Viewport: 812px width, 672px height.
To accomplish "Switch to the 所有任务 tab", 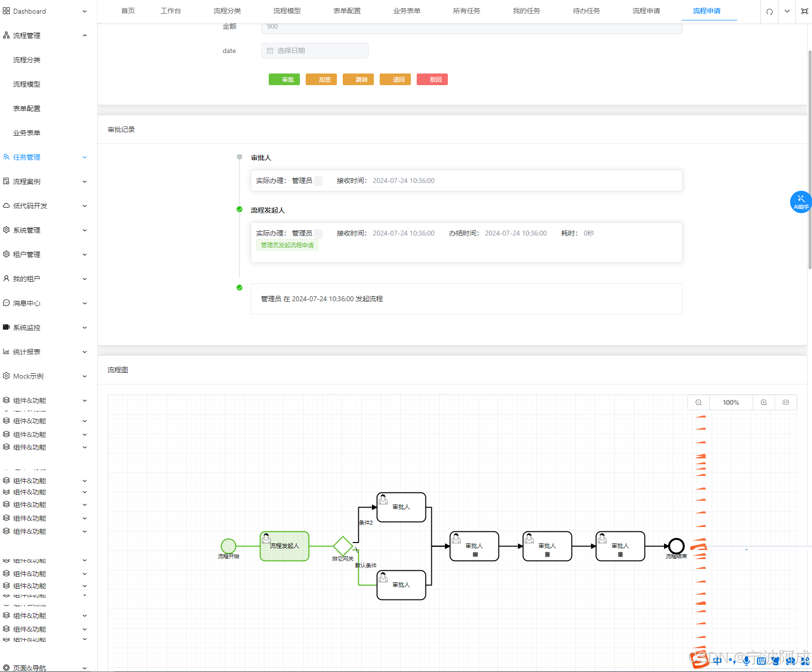I will click(467, 11).
